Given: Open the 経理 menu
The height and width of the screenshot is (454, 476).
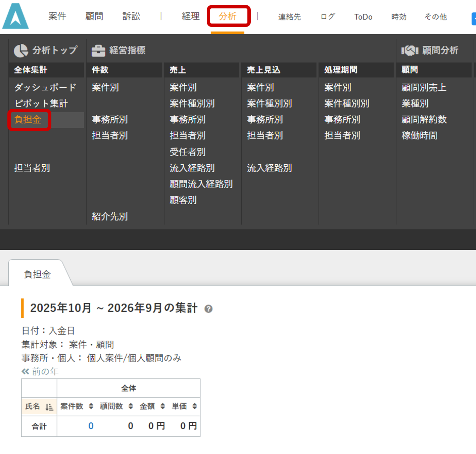Looking at the screenshot, I should coord(191,16).
